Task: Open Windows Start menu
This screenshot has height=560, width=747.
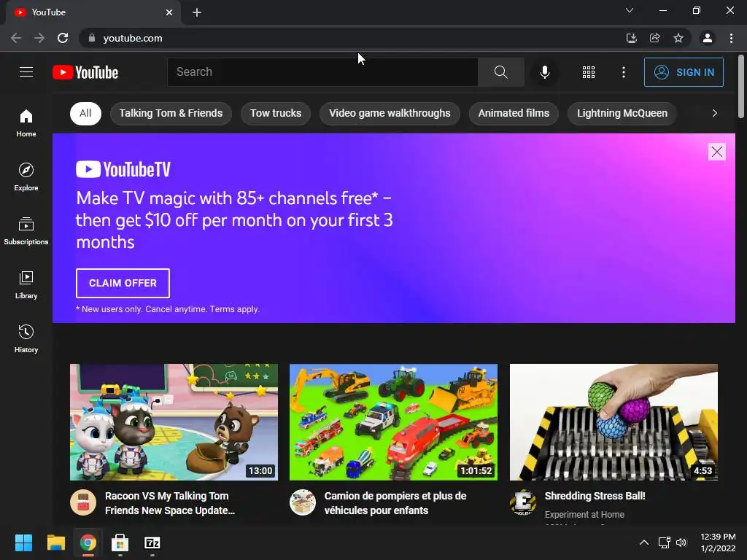Action: click(23, 542)
